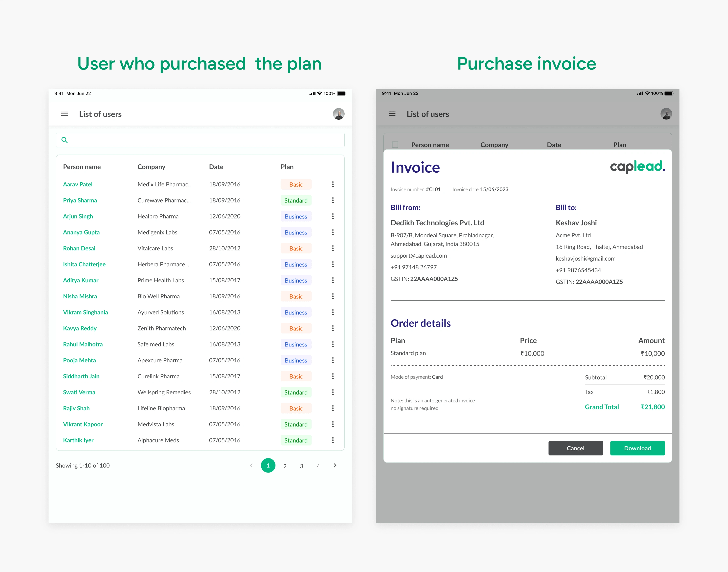This screenshot has height=572, width=728.
Task: Open more options for Ananya Gupta row
Action: pos(333,232)
